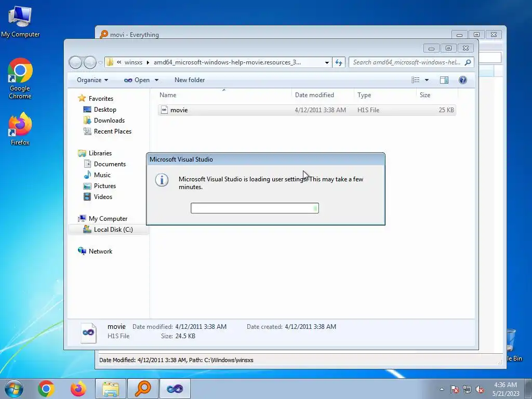
Task: Expand the Open button dropdown arrow
Action: [x=156, y=80]
